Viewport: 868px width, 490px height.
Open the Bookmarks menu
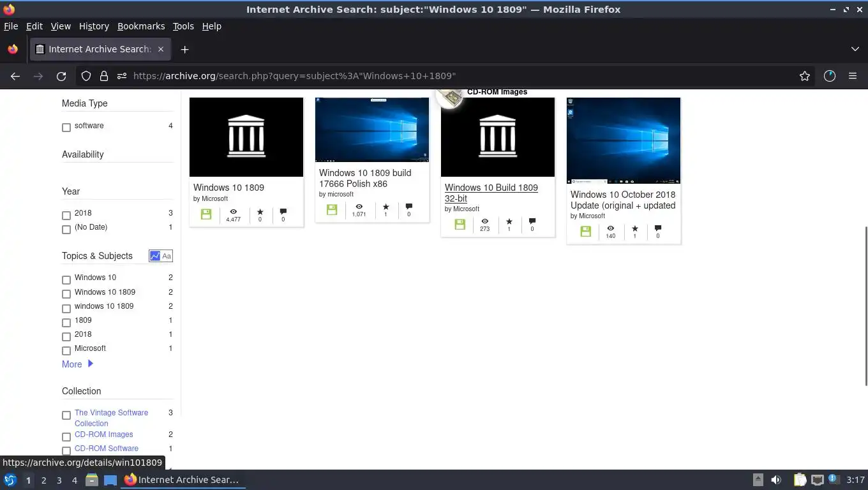click(x=141, y=26)
